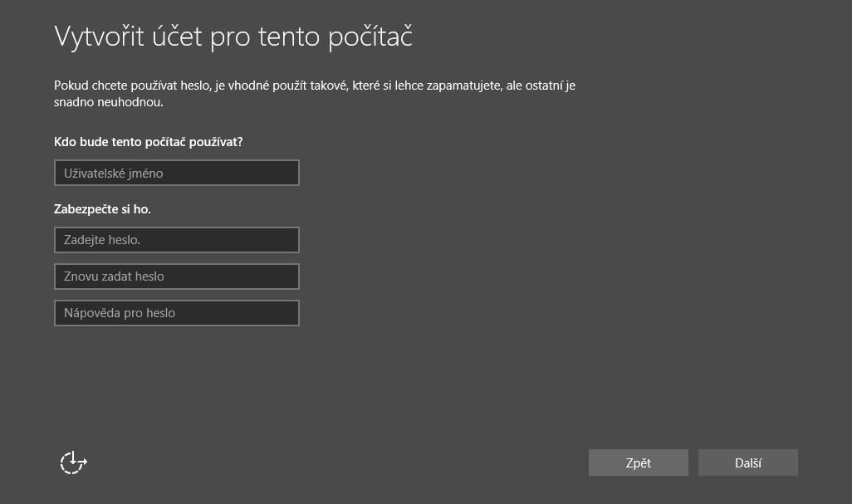This screenshot has height=504, width=852.
Task: Click the word snadno neuhodnou in the description
Action: [108, 102]
